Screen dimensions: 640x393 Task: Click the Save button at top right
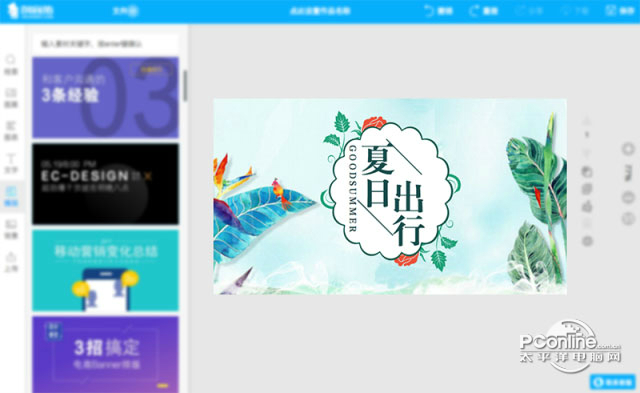(x=620, y=11)
